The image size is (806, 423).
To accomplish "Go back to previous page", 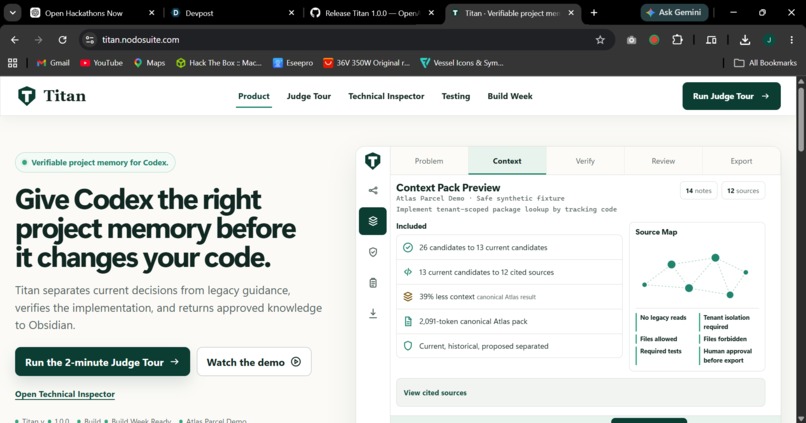I will click(14, 40).
